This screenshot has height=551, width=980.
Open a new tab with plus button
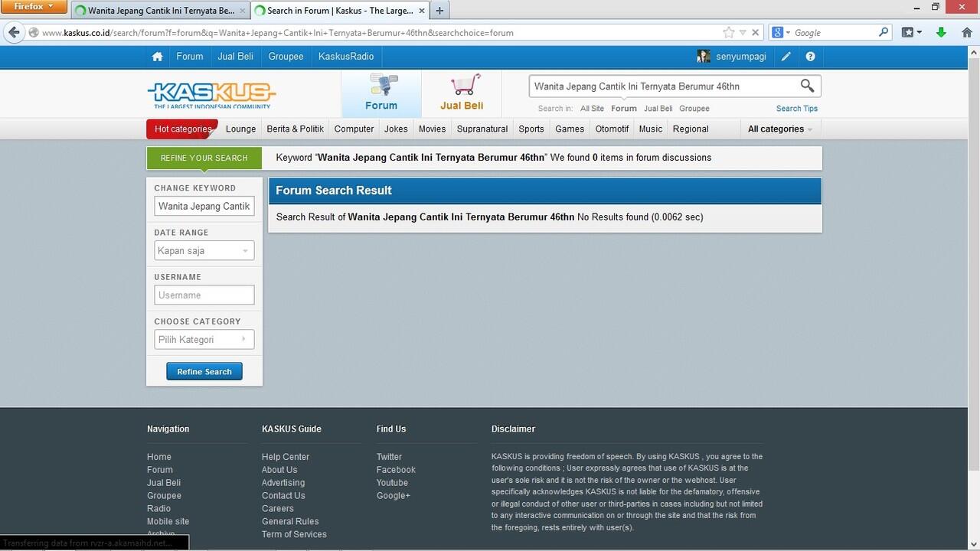(x=439, y=11)
